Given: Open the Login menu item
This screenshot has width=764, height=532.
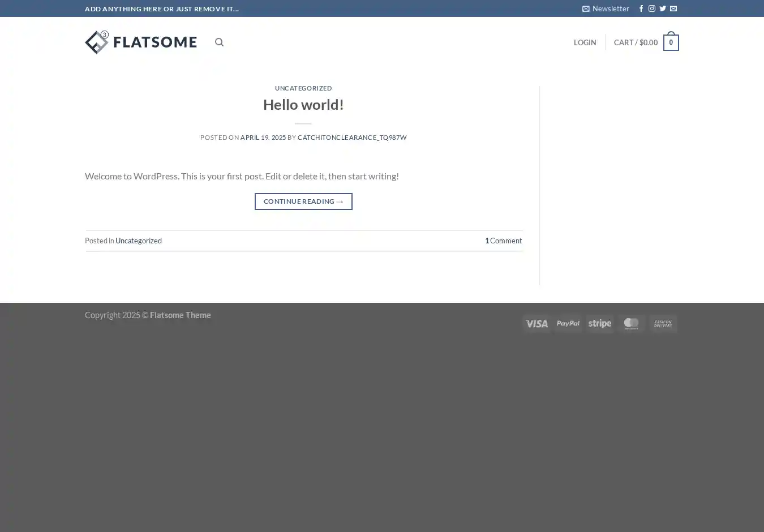Looking at the screenshot, I should pos(585,42).
